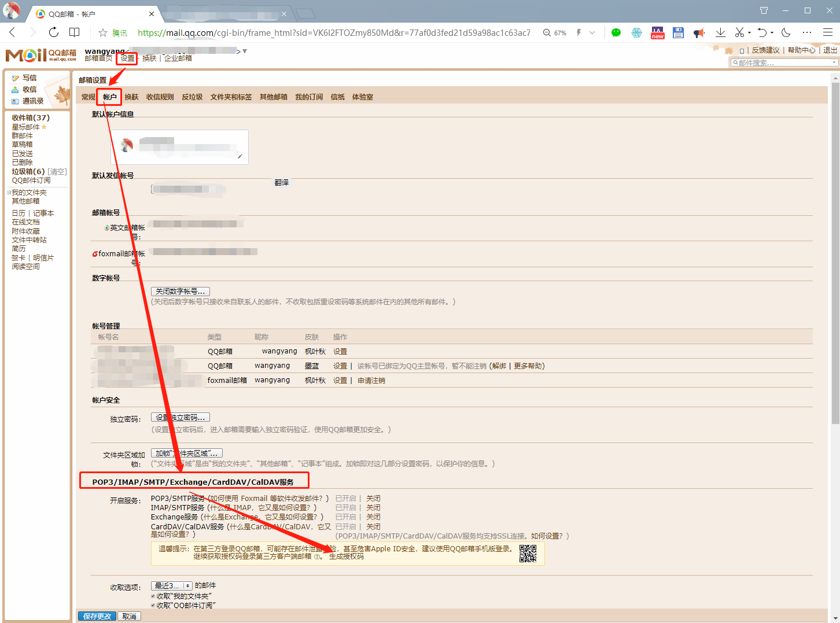Screen dimensions: 840x623
Task: Open the three-dots more tools icon
Action: click(807, 32)
